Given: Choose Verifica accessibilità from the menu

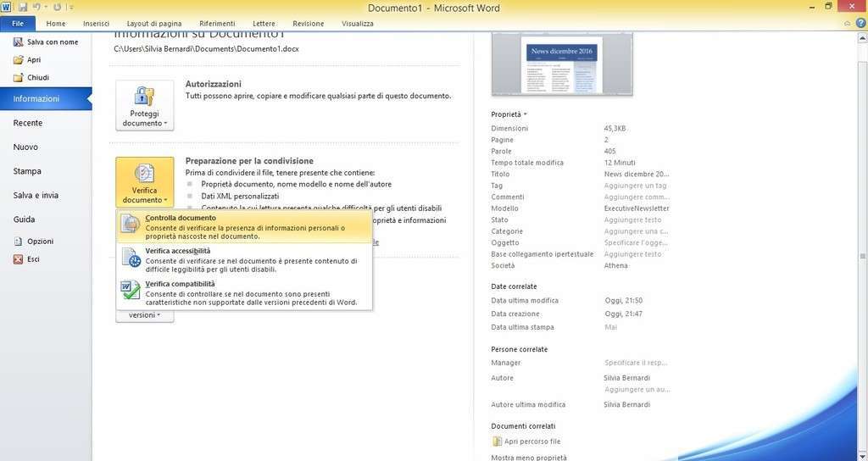Looking at the screenshot, I should point(244,259).
